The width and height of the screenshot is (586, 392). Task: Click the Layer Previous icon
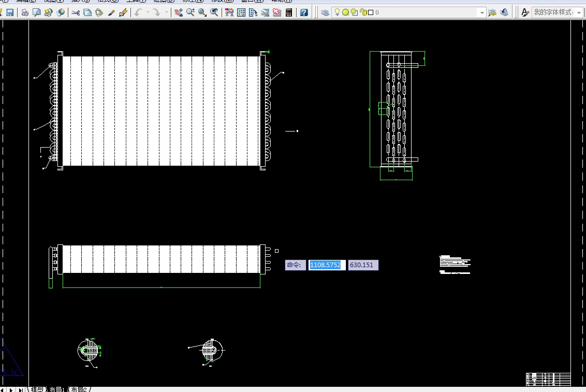[504, 12]
